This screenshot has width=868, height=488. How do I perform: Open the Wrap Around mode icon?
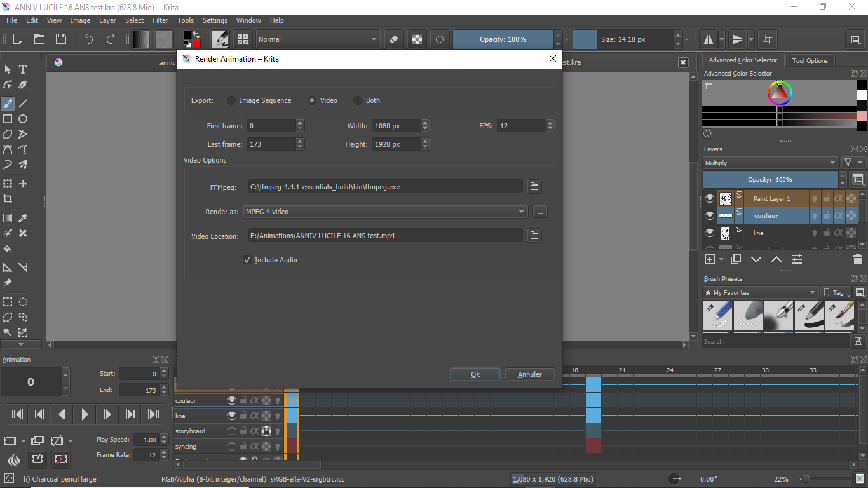[x=768, y=39]
